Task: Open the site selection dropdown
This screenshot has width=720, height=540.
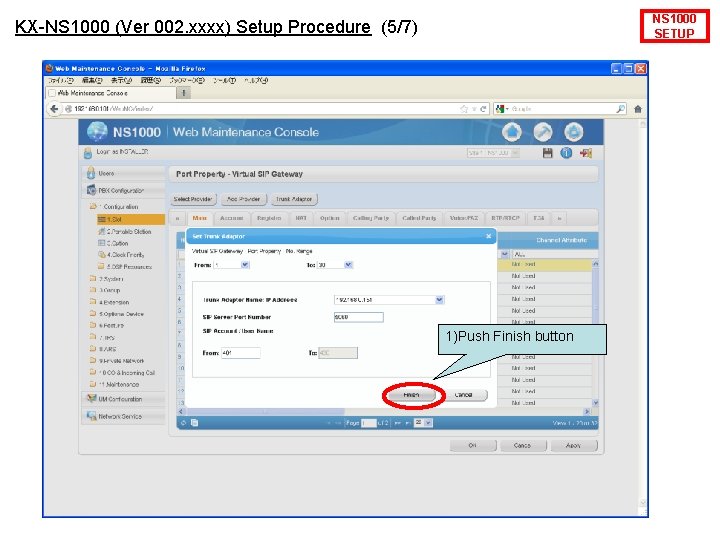Action: pyautogui.click(x=493, y=153)
